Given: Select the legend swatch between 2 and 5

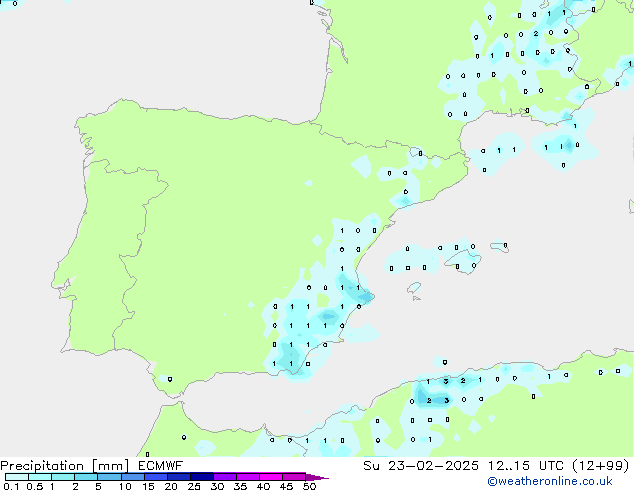Looking at the screenshot, I should pos(86,477).
